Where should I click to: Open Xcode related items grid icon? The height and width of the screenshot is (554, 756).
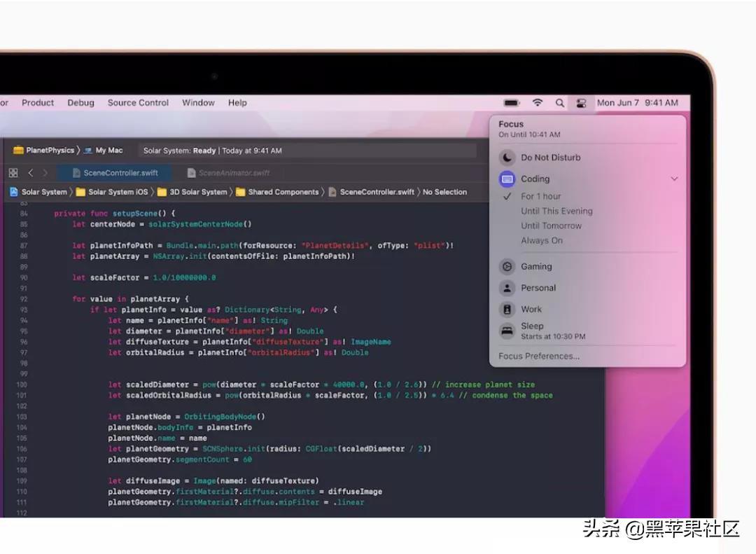[x=13, y=173]
